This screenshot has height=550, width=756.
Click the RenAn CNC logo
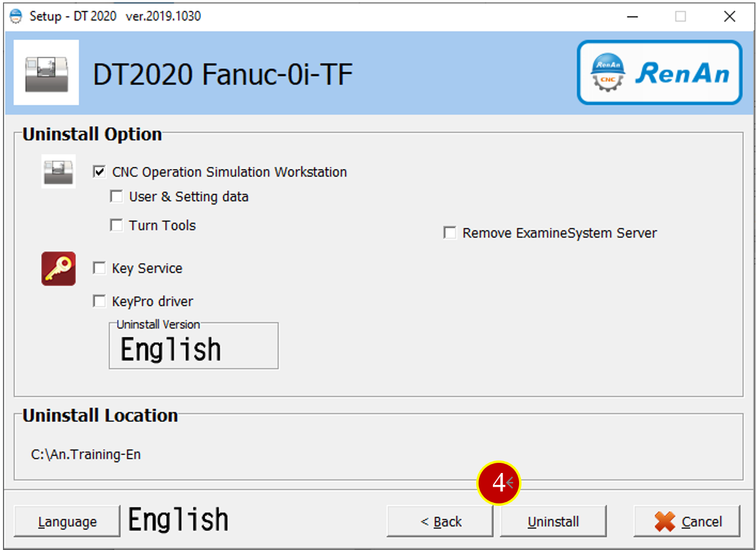click(x=659, y=72)
